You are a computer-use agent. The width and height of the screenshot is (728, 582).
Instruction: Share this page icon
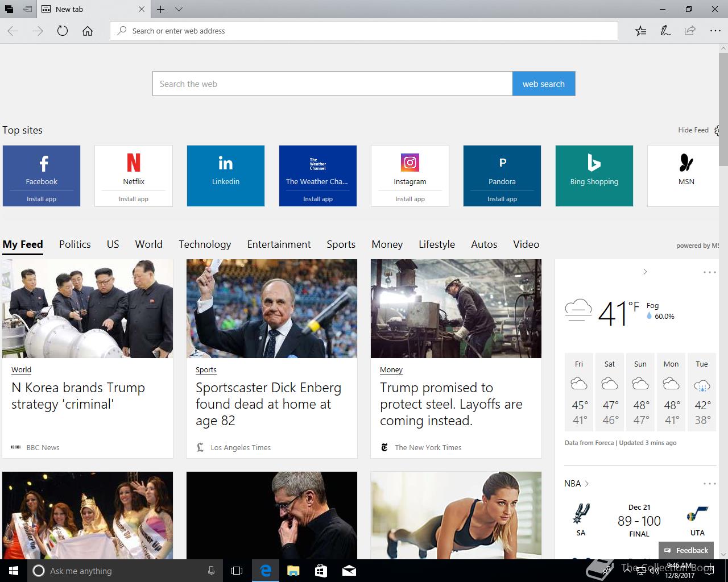[690, 31]
